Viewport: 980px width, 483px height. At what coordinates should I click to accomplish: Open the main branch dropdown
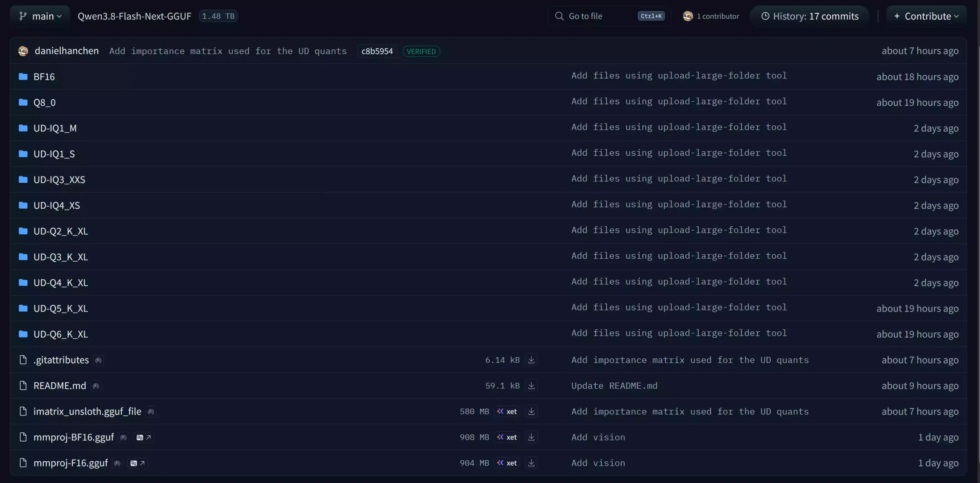coord(40,16)
